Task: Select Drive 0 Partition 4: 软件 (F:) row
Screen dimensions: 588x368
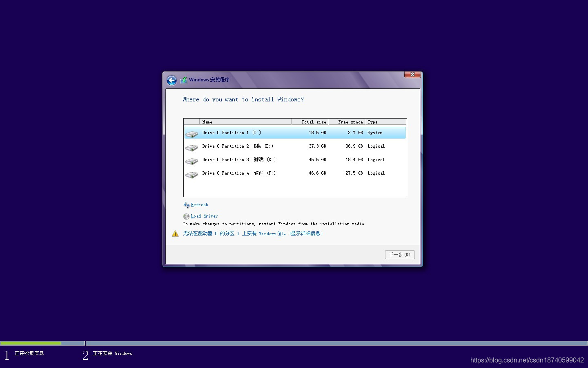Action: coord(295,173)
